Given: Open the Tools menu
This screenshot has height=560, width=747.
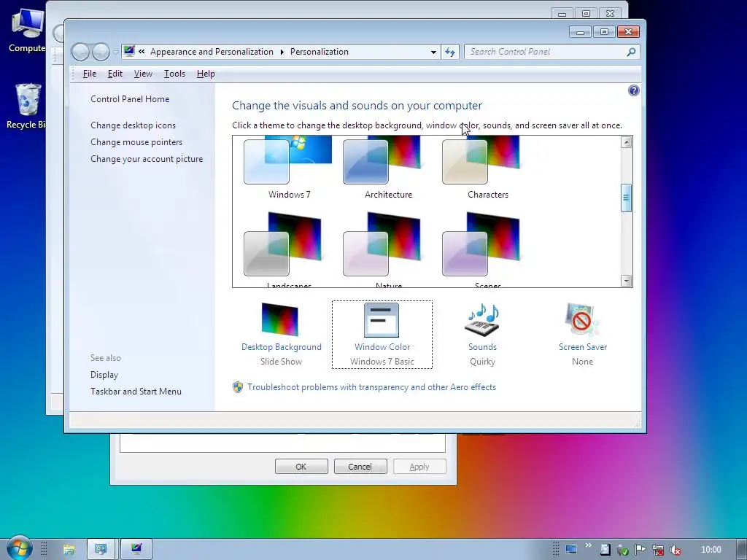Looking at the screenshot, I should tap(174, 74).
